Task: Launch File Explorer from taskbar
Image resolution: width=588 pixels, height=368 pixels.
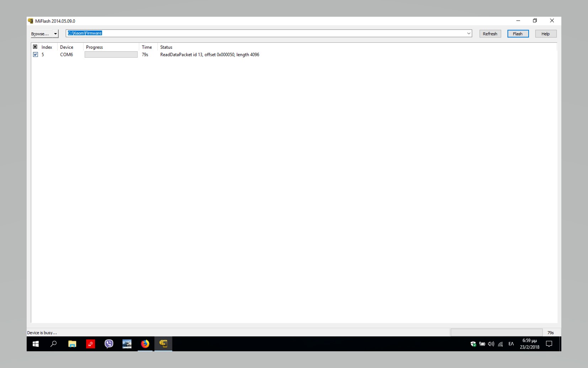Action: [72, 344]
